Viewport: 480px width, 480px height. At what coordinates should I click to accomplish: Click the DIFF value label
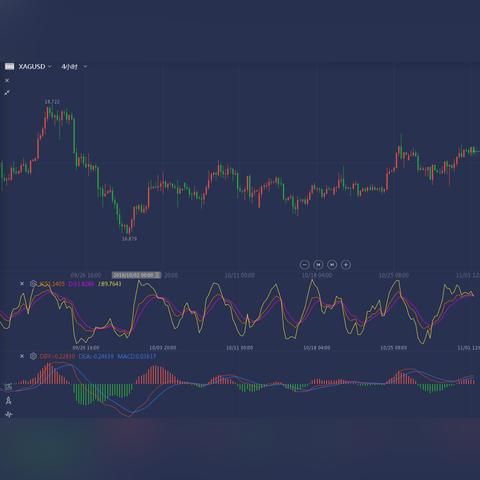coord(57,356)
